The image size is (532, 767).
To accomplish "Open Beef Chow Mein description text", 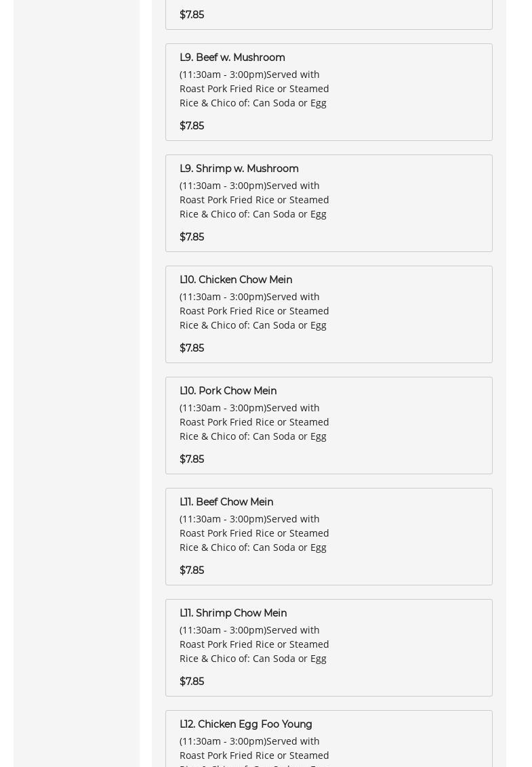I will point(254,533).
